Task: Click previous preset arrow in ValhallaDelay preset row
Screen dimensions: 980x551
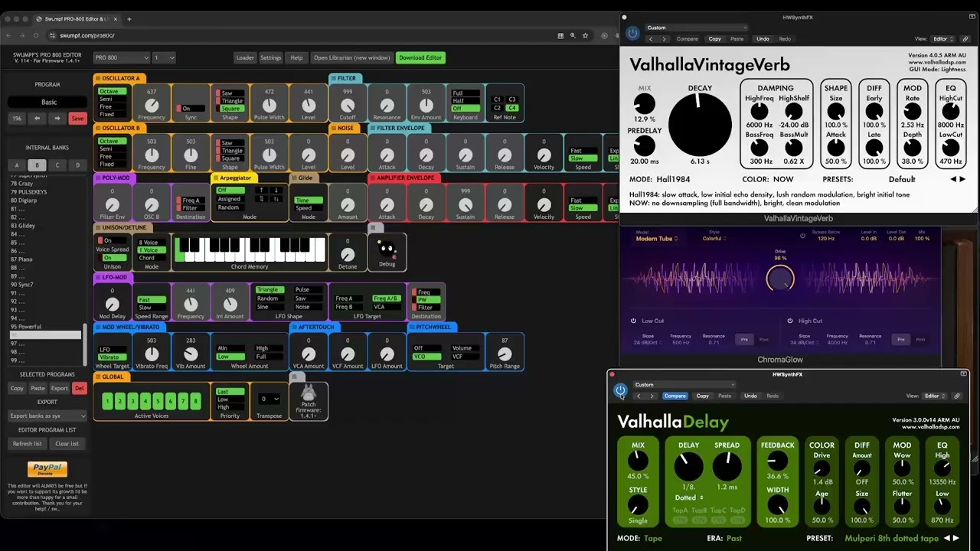Action: pos(947,538)
